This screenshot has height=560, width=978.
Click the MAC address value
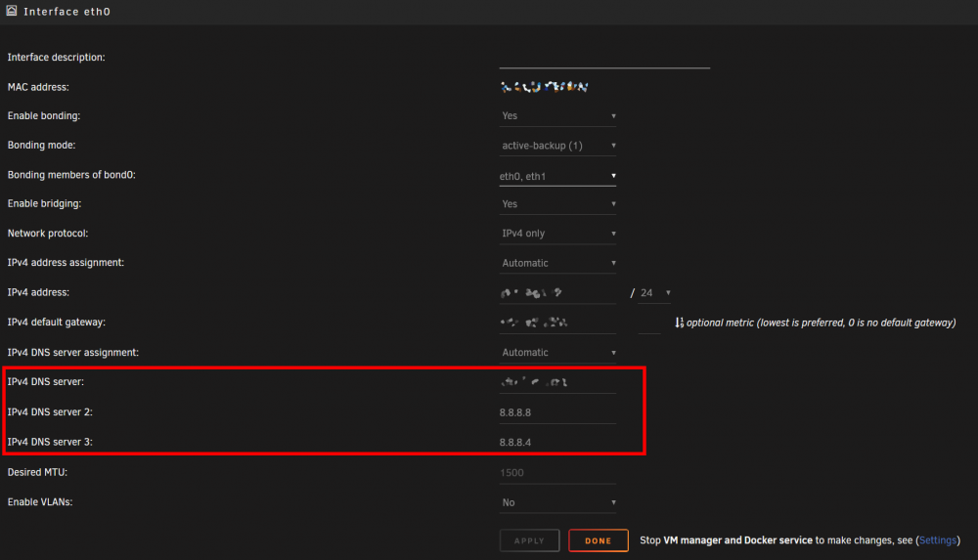545,87
